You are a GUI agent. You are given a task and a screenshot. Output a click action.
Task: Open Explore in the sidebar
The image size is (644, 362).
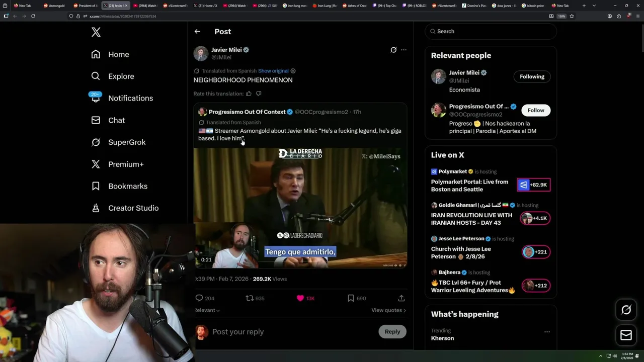(113, 76)
